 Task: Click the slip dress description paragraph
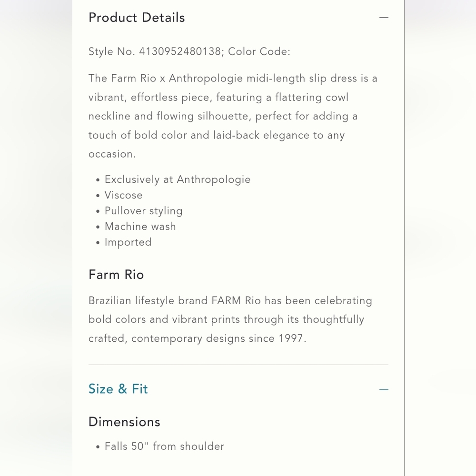[232, 116]
